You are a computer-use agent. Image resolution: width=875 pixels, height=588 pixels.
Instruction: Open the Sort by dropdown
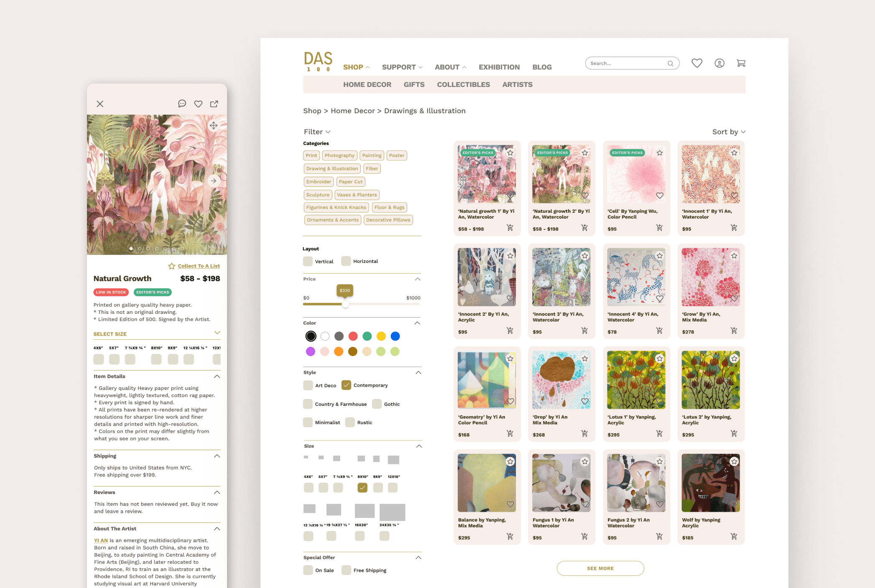728,132
